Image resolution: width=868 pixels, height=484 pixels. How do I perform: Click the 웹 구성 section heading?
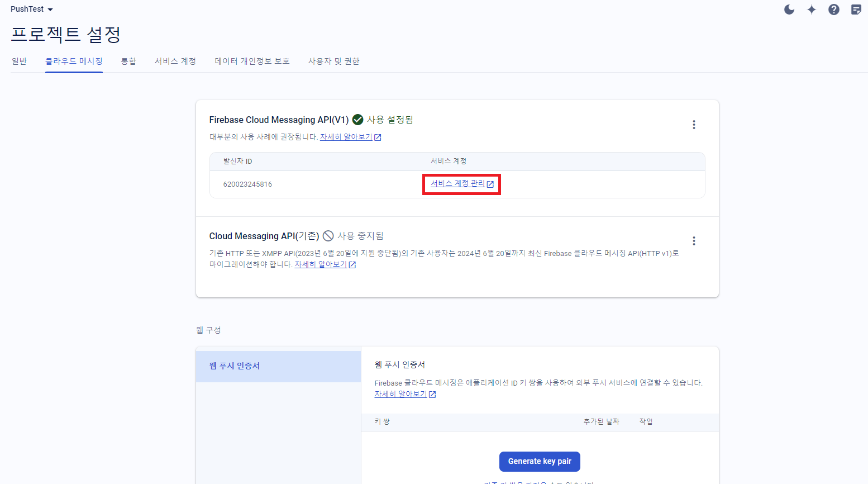click(x=208, y=330)
